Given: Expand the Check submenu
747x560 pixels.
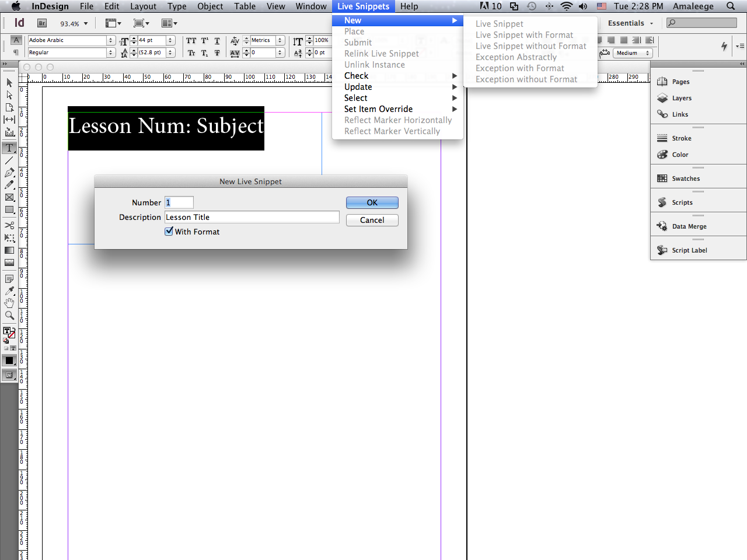Looking at the screenshot, I should coord(397,76).
